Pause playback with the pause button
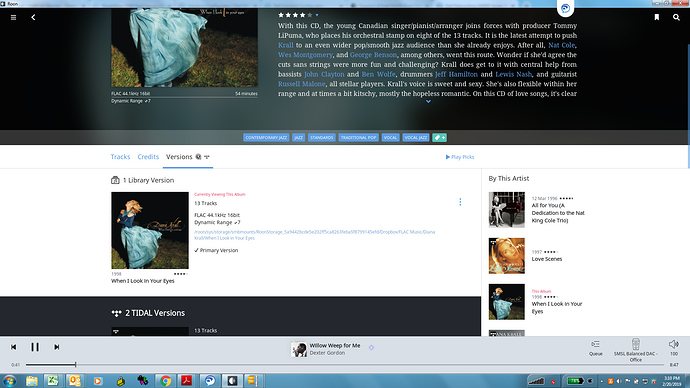The image size is (690, 388). pos(35,347)
